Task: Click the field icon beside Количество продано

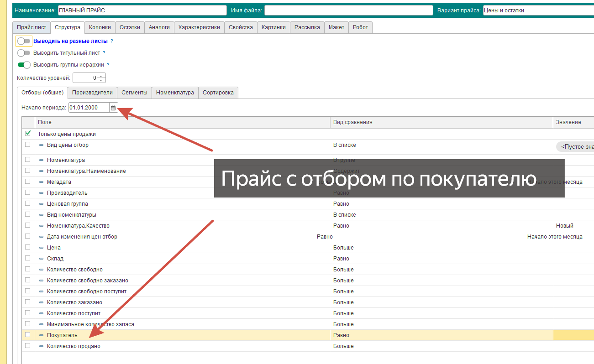Action: 41,346
